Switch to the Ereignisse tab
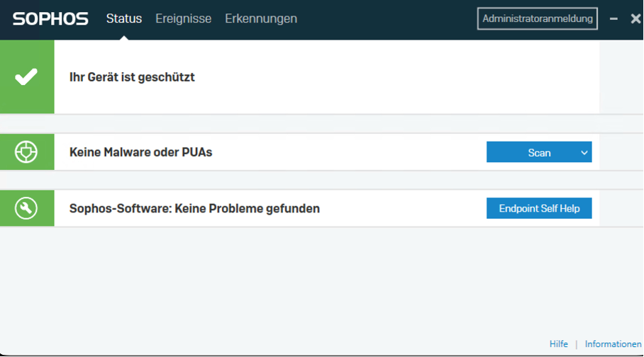644x357 pixels. (x=183, y=18)
